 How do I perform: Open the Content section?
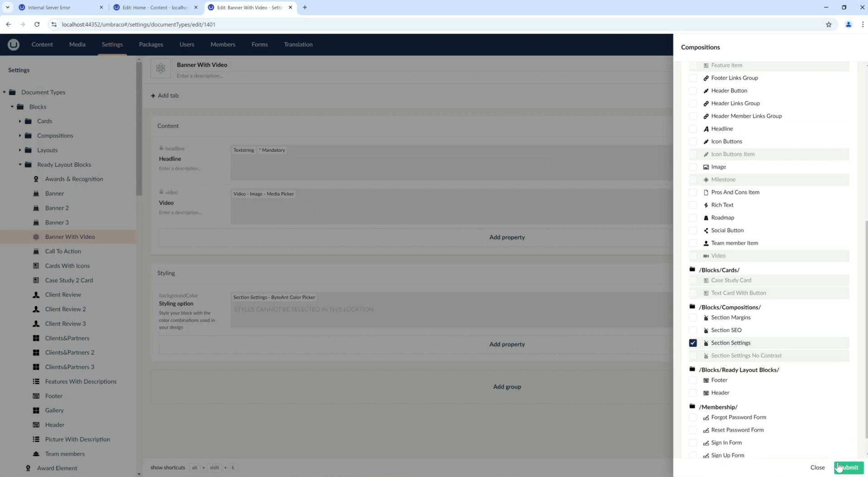pos(42,44)
